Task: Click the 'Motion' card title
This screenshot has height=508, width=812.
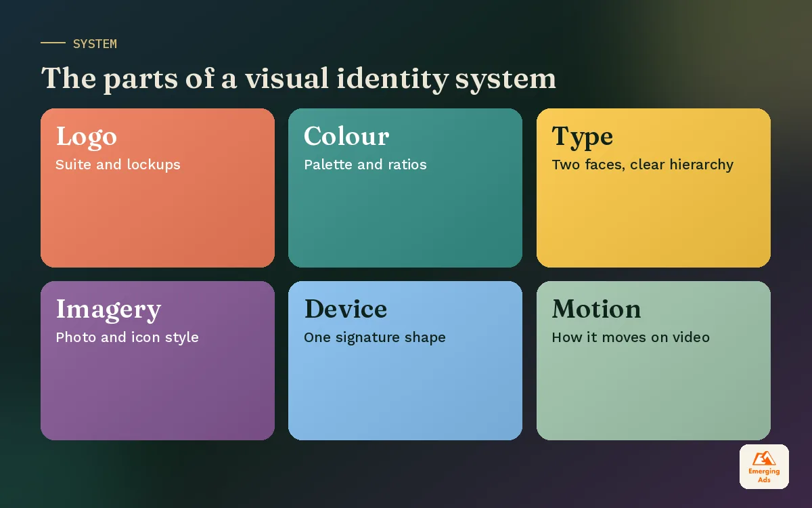Action: (x=596, y=310)
